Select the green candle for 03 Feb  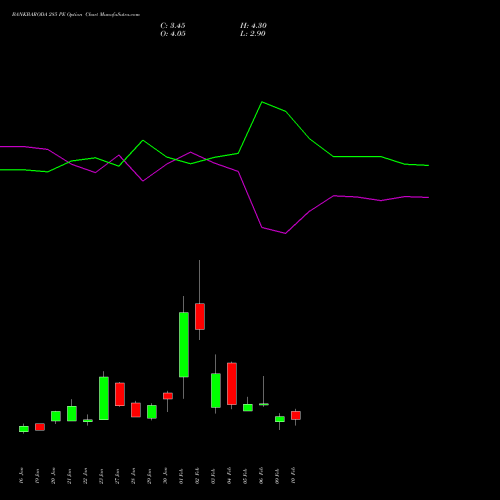(x=216, y=390)
